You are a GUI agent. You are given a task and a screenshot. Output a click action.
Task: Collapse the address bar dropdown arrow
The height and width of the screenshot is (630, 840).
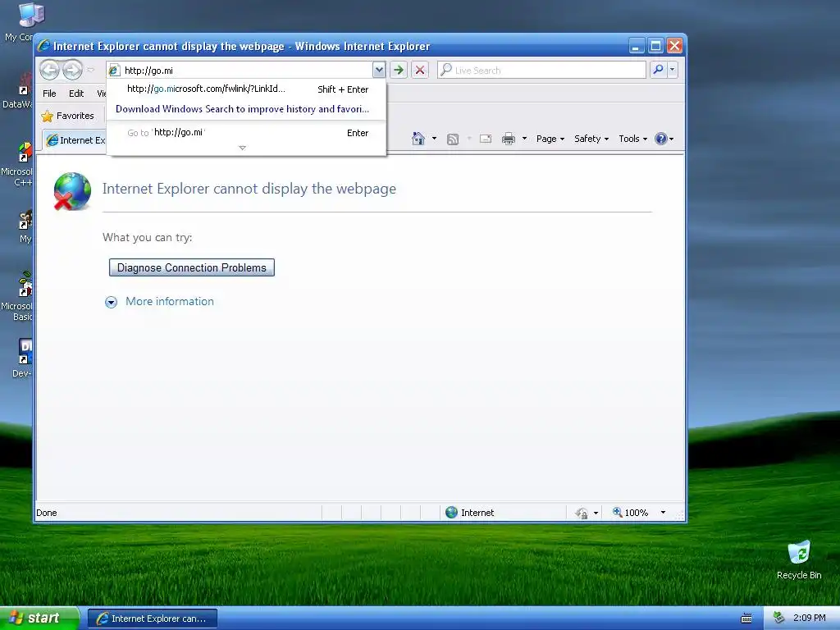tap(379, 70)
